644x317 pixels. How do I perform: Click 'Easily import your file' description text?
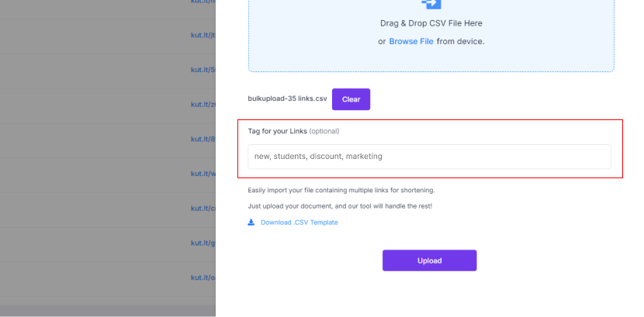[341, 191]
